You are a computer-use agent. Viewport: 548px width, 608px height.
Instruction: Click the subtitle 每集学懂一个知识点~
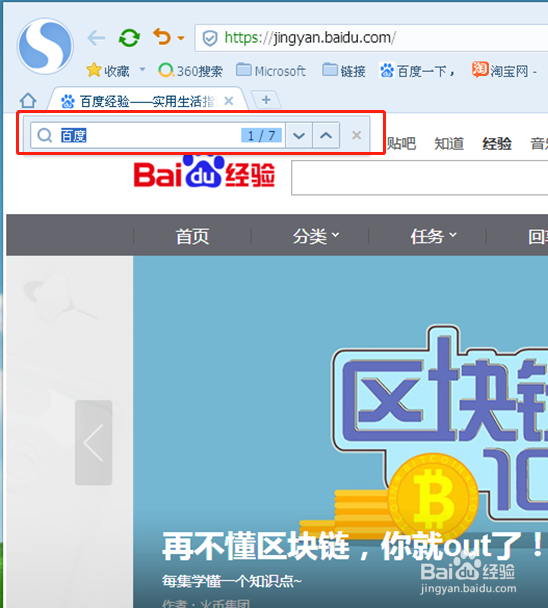[232, 581]
